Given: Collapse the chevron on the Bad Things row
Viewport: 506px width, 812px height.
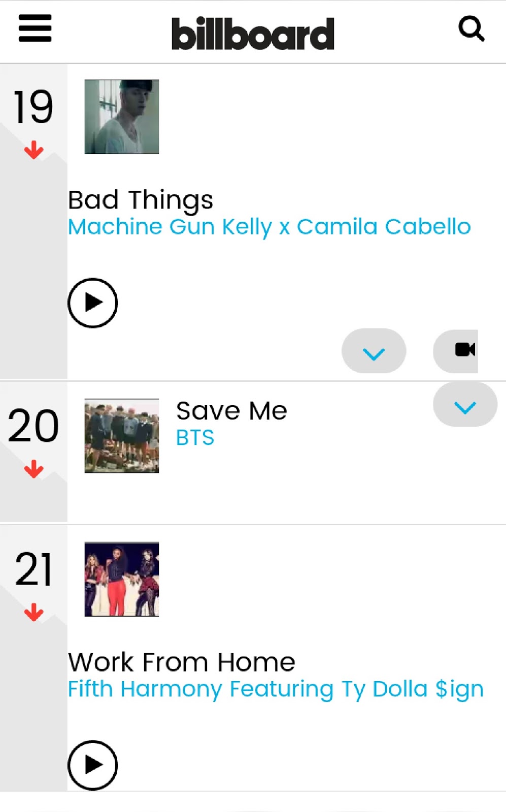Looking at the screenshot, I should coord(374,351).
